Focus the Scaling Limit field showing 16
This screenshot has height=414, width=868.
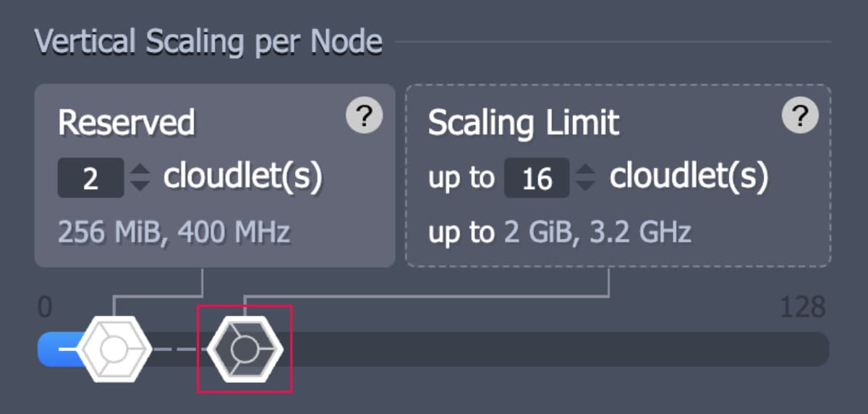coord(537,178)
